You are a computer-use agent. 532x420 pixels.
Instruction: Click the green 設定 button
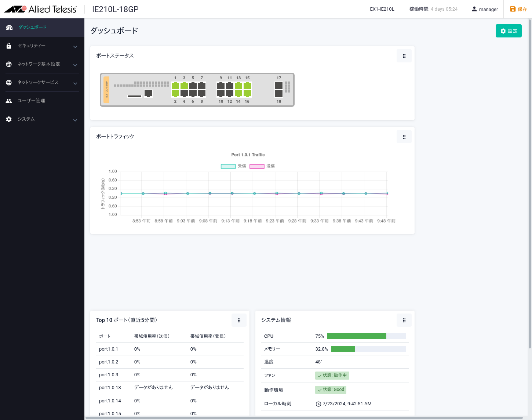(x=509, y=31)
